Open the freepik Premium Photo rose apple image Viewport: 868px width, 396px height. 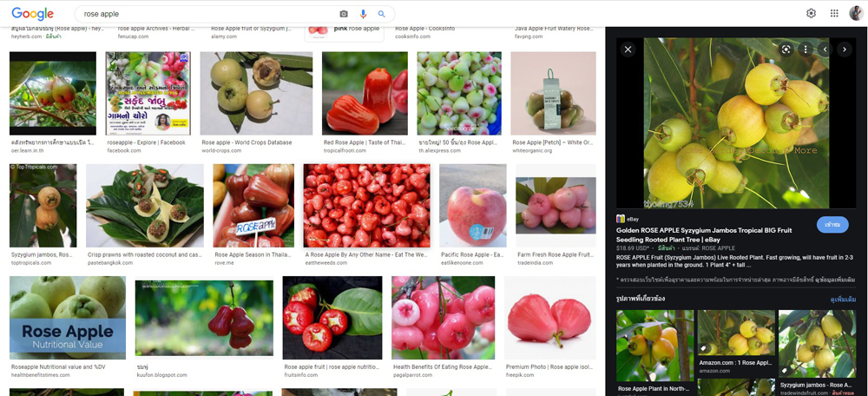tap(550, 318)
